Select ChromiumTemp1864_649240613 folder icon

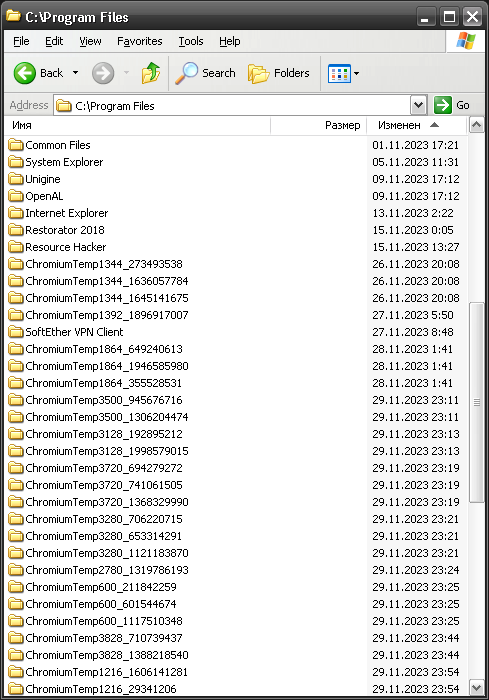[16, 349]
